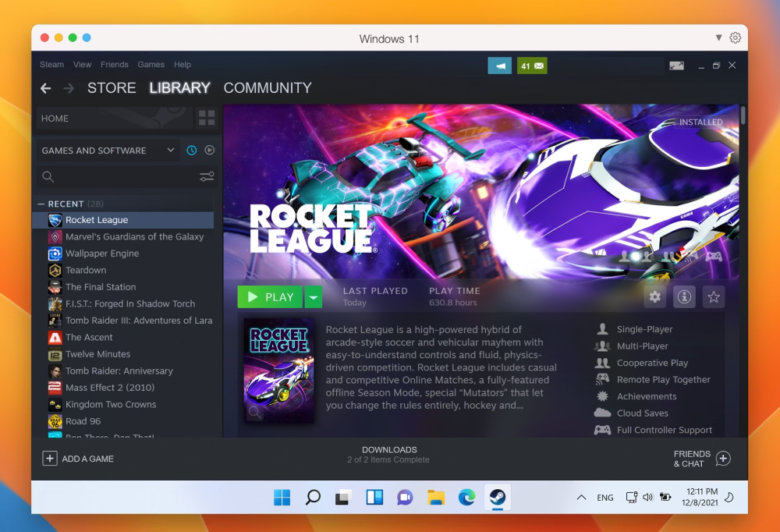Screen dimensions: 780x532
Task: Add Rocket League to favorites star
Action: 714,297
